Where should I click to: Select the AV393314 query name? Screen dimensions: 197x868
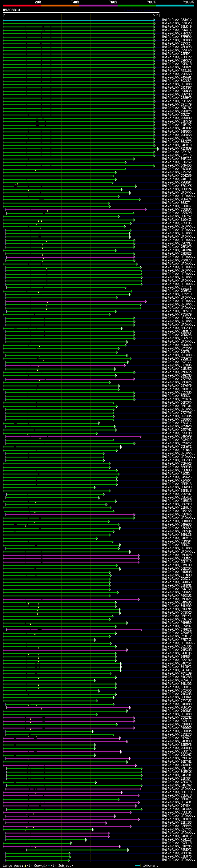pyautogui.click(x=11, y=10)
